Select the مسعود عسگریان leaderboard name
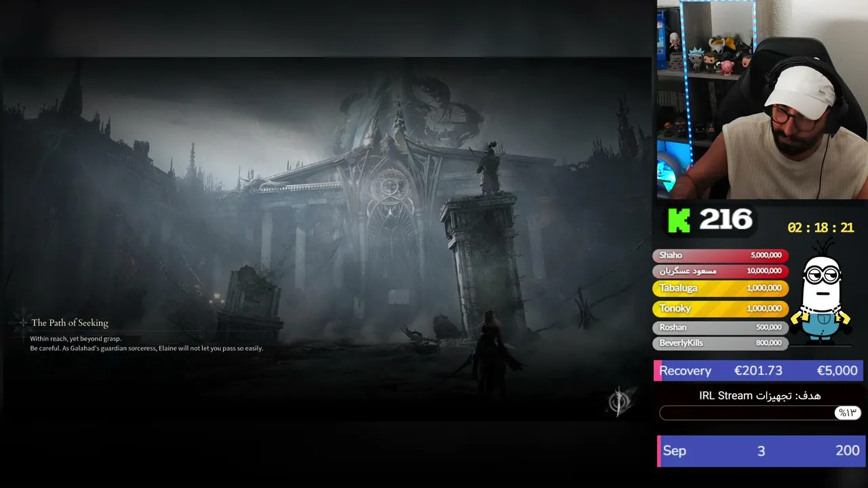 click(688, 271)
